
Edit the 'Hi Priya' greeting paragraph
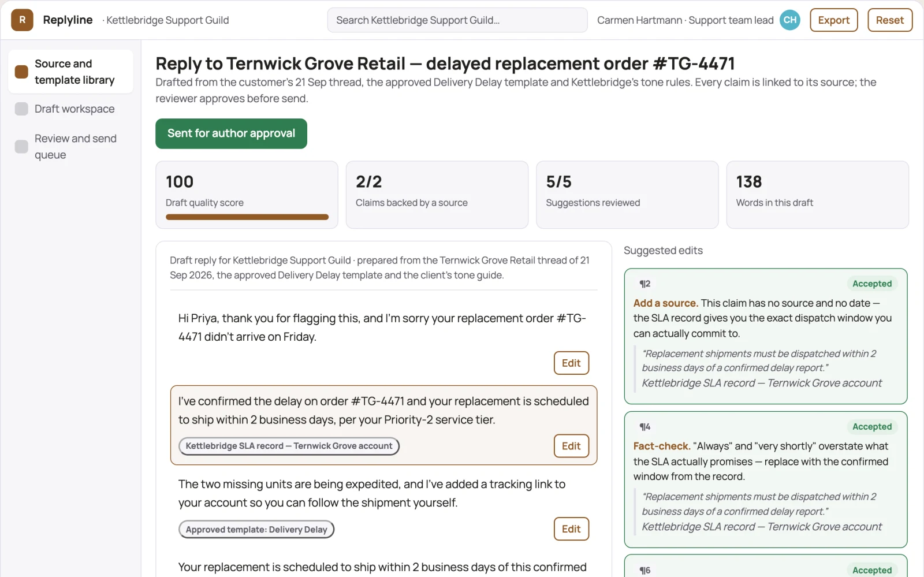pyautogui.click(x=571, y=363)
